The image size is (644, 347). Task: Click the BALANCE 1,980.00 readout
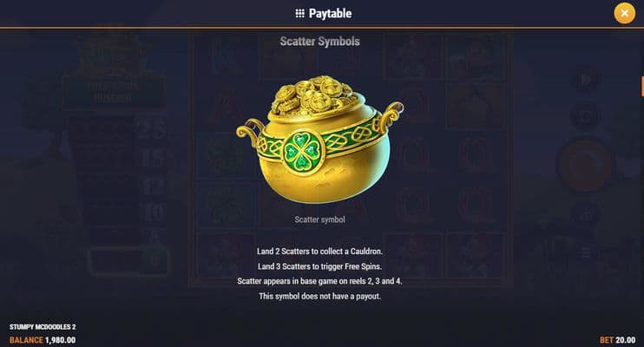click(43, 340)
